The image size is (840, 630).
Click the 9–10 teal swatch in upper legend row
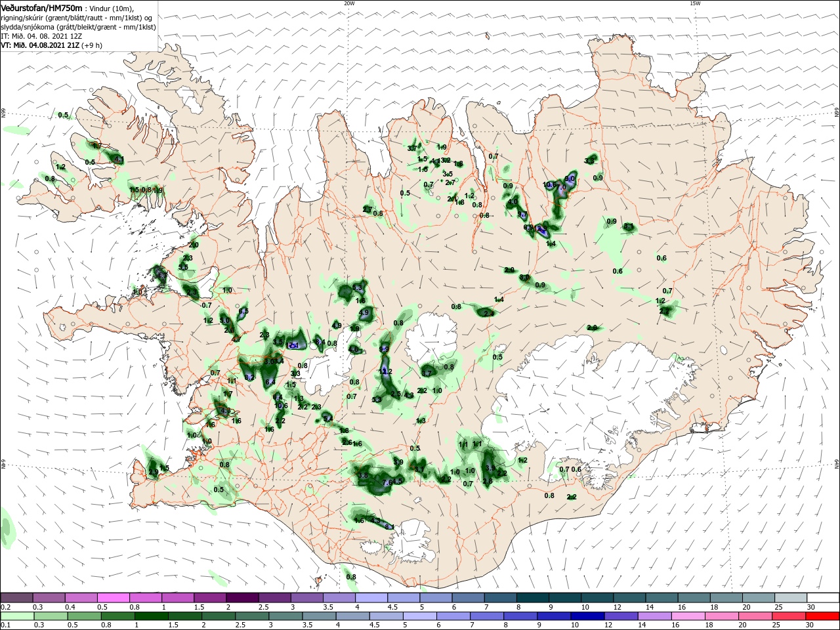[x=564, y=597]
